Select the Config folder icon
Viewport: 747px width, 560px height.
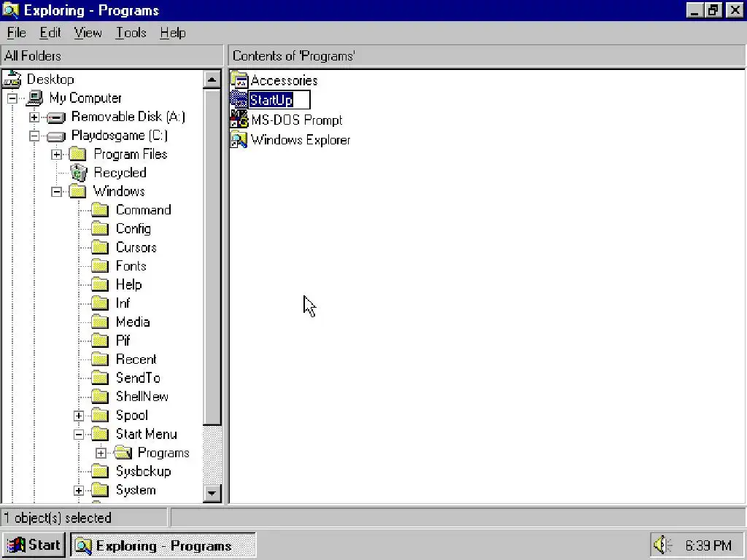[100, 228]
